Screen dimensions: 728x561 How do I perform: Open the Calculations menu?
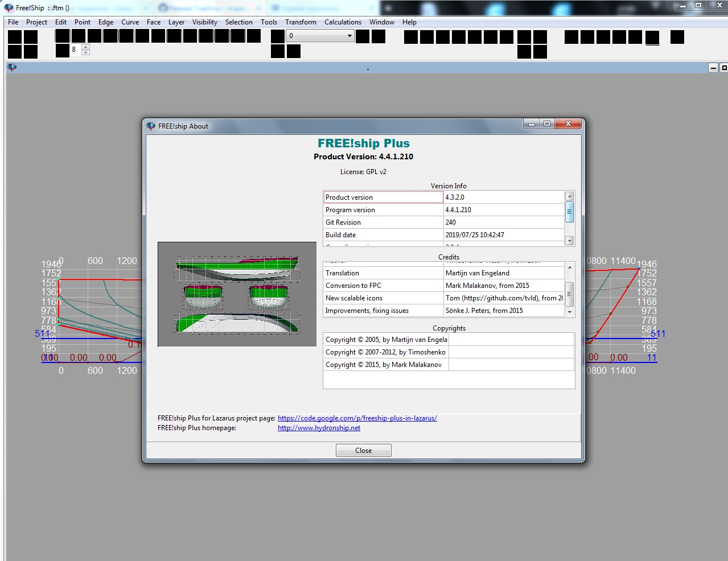click(x=343, y=22)
